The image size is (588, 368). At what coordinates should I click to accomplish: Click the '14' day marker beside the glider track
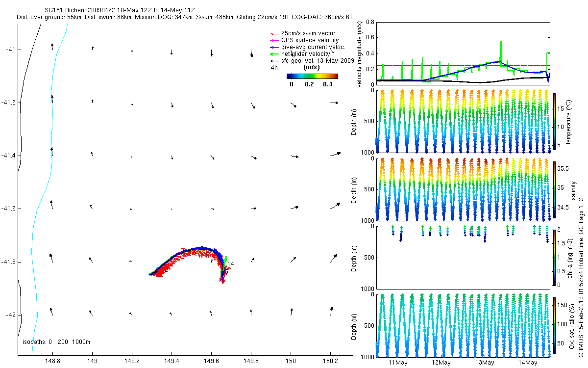pos(231,264)
